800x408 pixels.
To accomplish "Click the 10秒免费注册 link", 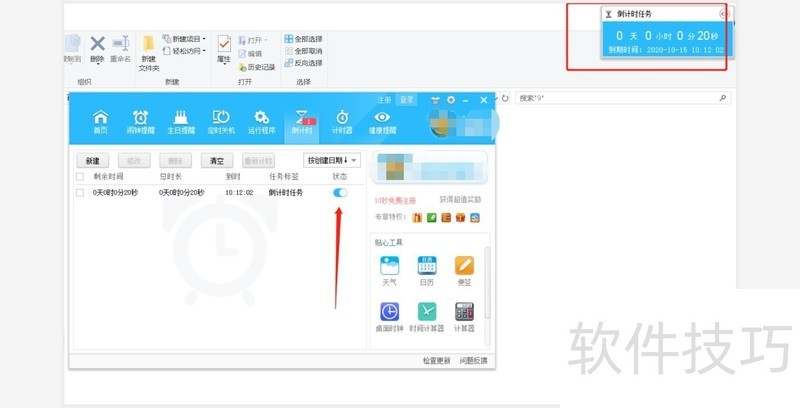I will (395, 200).
